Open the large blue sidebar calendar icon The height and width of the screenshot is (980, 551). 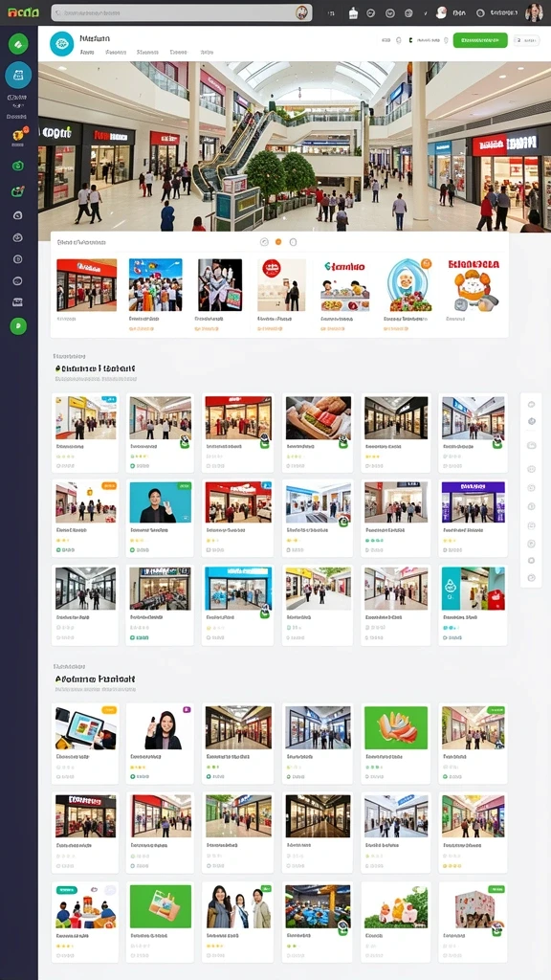(18, 75)
